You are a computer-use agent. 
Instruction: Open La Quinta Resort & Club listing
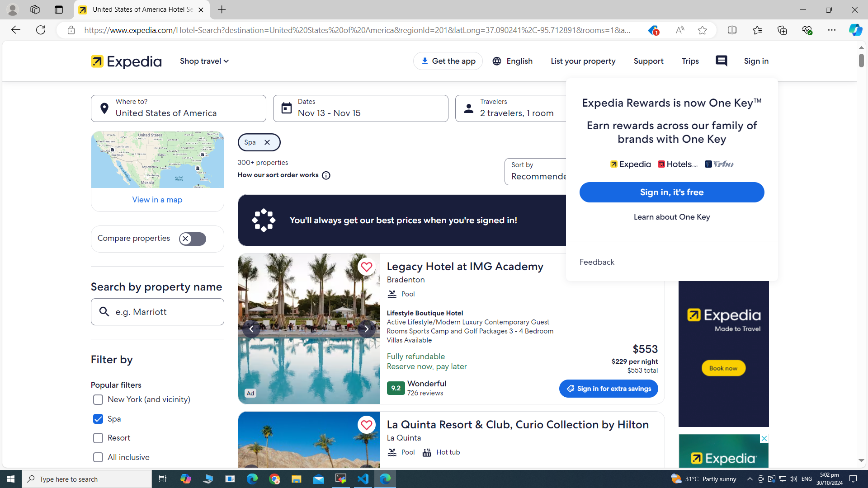click(518, 425)
